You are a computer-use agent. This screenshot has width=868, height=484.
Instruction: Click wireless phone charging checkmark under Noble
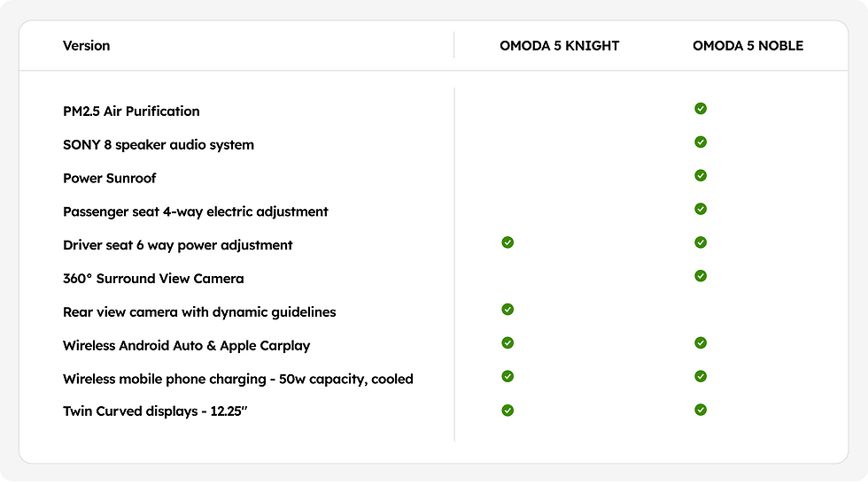pyautogui.click(x=701, y=376)
